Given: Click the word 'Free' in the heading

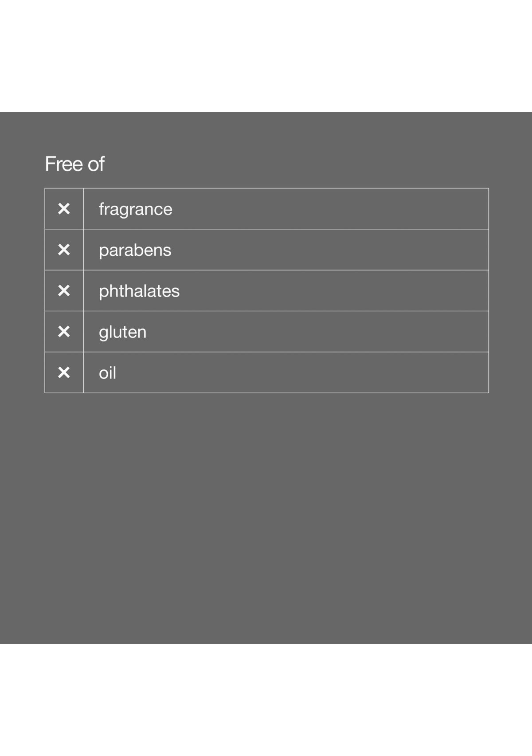Looking at the screenshot, I should [64, 164].
